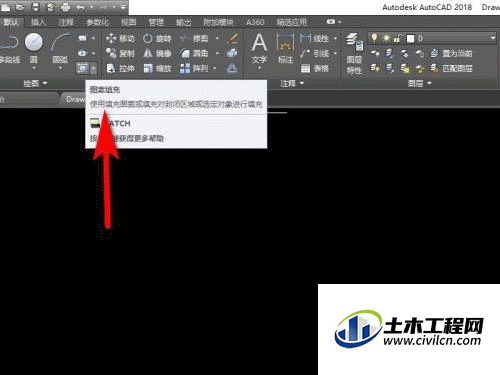
Task: Toggle layer 0 lock padlock icon
Action: click(x=397, y=38)
